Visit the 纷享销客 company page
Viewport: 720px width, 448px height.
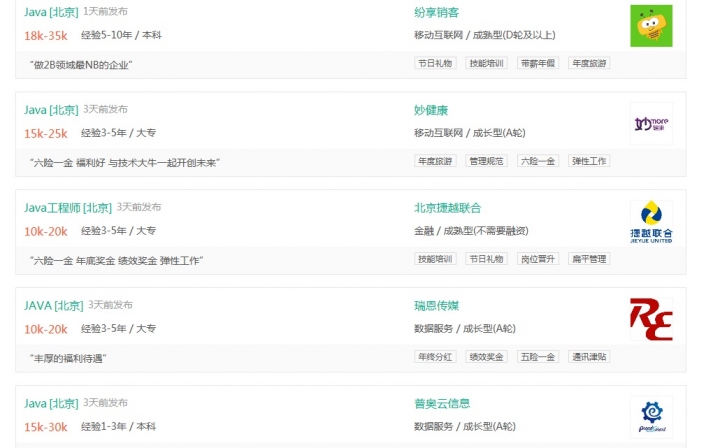(436, 12)
